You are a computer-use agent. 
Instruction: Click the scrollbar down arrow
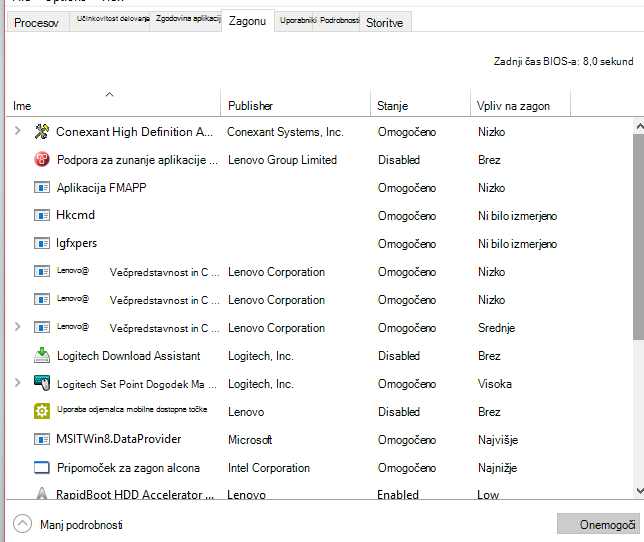click(x=639, y=491)
